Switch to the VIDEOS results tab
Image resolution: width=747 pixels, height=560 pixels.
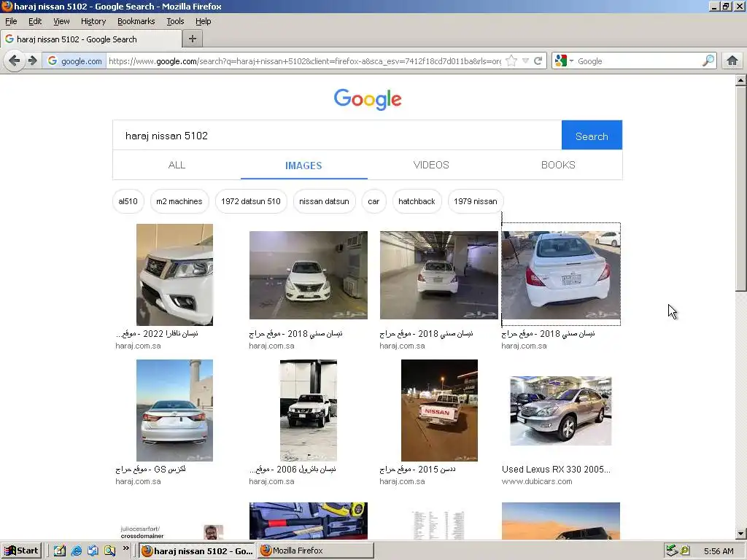[431, 165]
